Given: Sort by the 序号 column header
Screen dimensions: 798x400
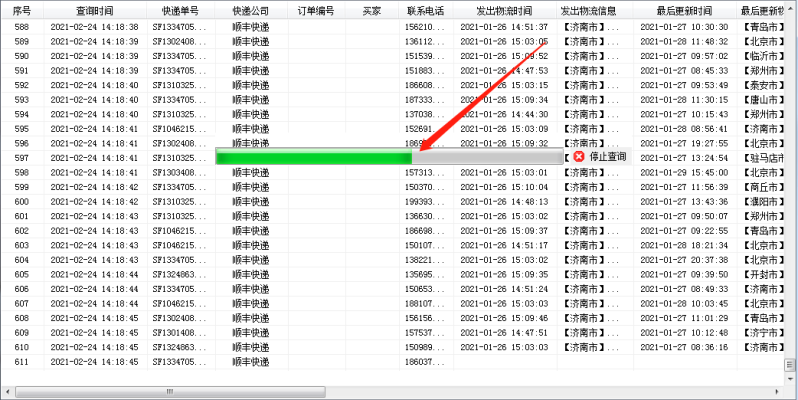Looking at the screenshot, I should coord(22,11).
